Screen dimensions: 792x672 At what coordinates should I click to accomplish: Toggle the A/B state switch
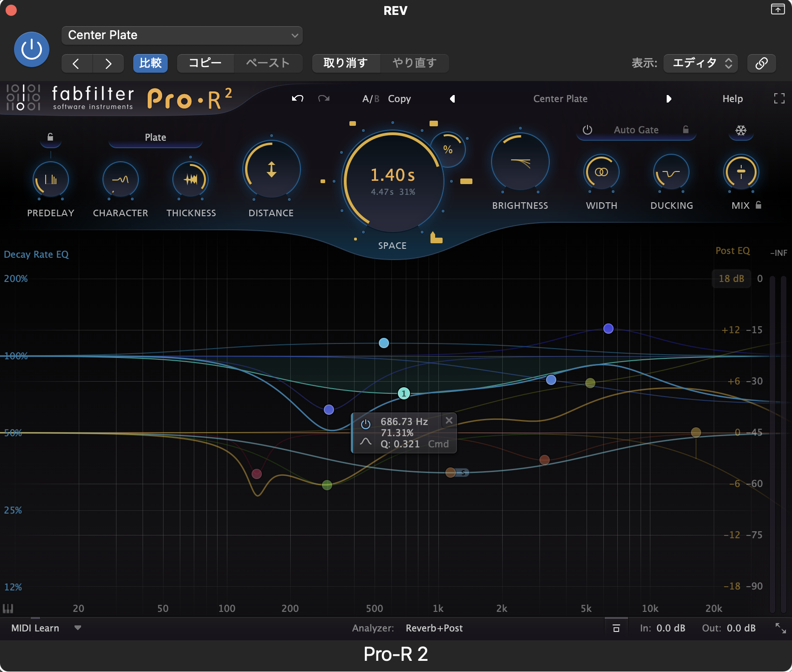pyautogui.click(x=370, y=99)
